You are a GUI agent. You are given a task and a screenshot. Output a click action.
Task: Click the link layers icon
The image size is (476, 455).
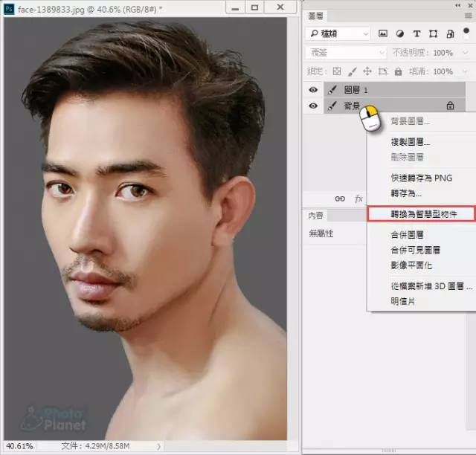tap(340, 199)
